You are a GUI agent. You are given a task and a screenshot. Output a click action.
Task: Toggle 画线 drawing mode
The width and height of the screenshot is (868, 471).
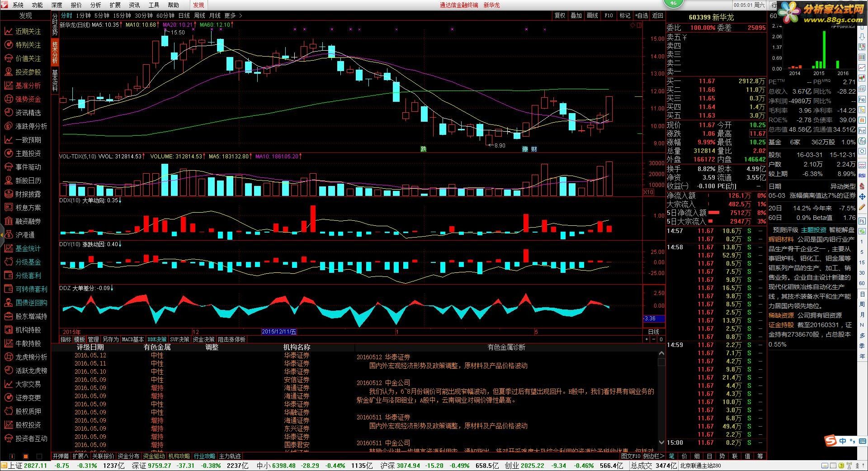click(593, 15)
